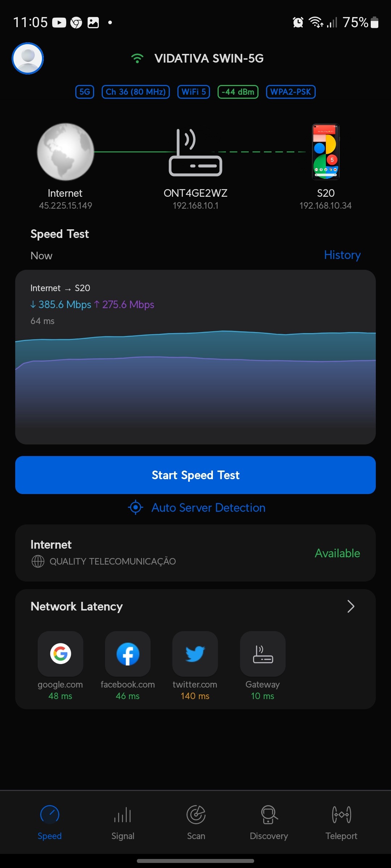Open speed test History link
The width and height of the screenshot is (391, 868).
pyautogui.click(x=342, y=255)
